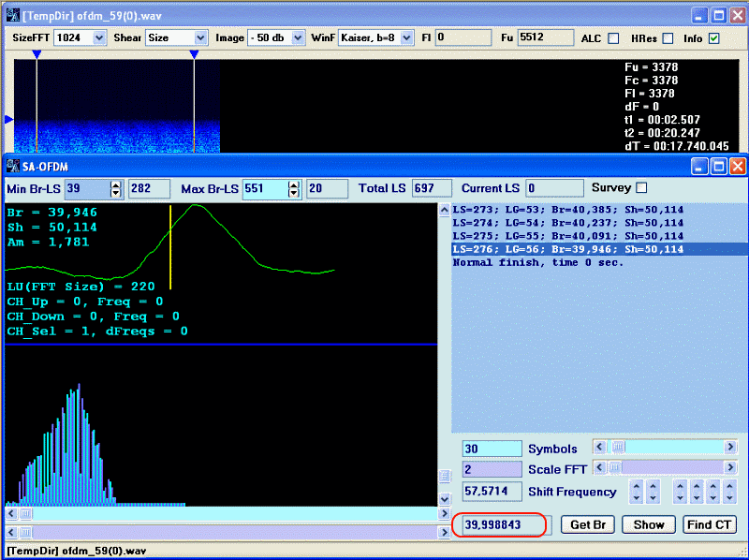Click the Find CT button

pos(709,524)
